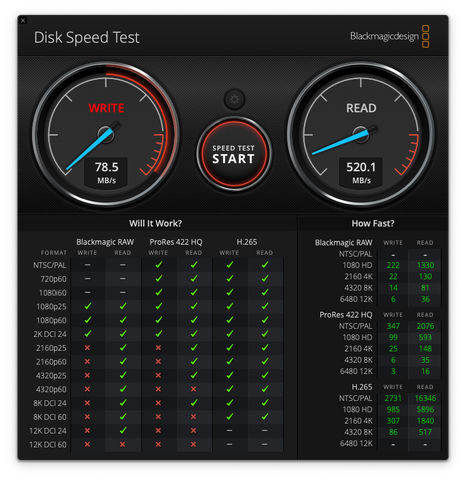Click ProRes 422 HQ 1080 HD read value 593
Viewport: 466px width, 480px height.
(x=425, y=337)
